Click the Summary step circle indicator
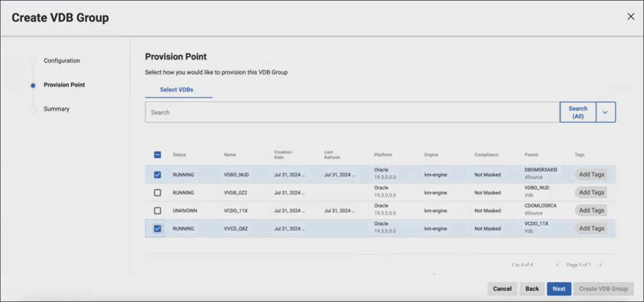This screenshot has height=302, width=644. 33,109
